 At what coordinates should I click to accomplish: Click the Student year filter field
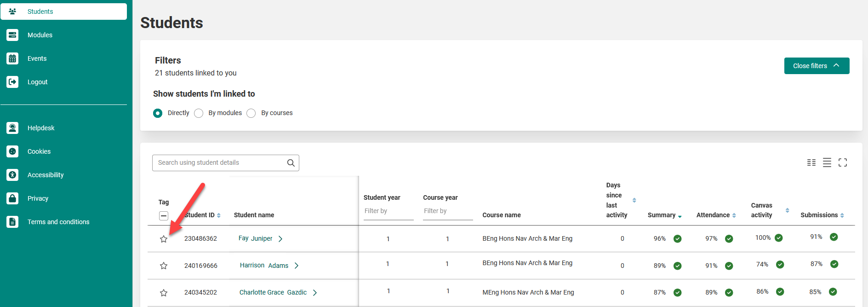point(388,211)
